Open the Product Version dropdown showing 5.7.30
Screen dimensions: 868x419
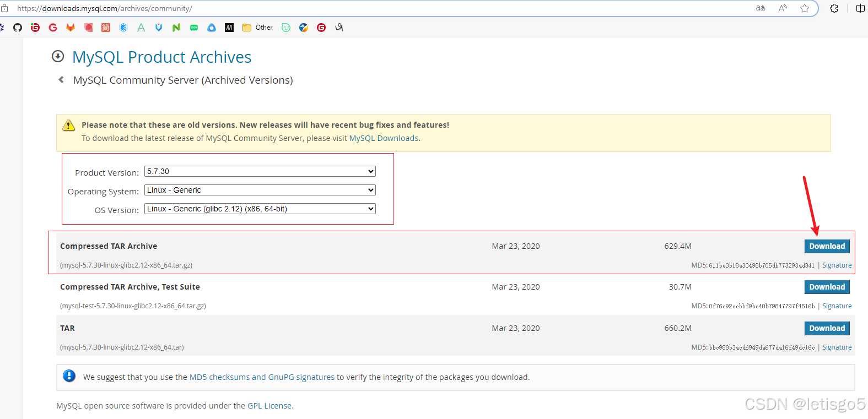(x=260, y=171)
